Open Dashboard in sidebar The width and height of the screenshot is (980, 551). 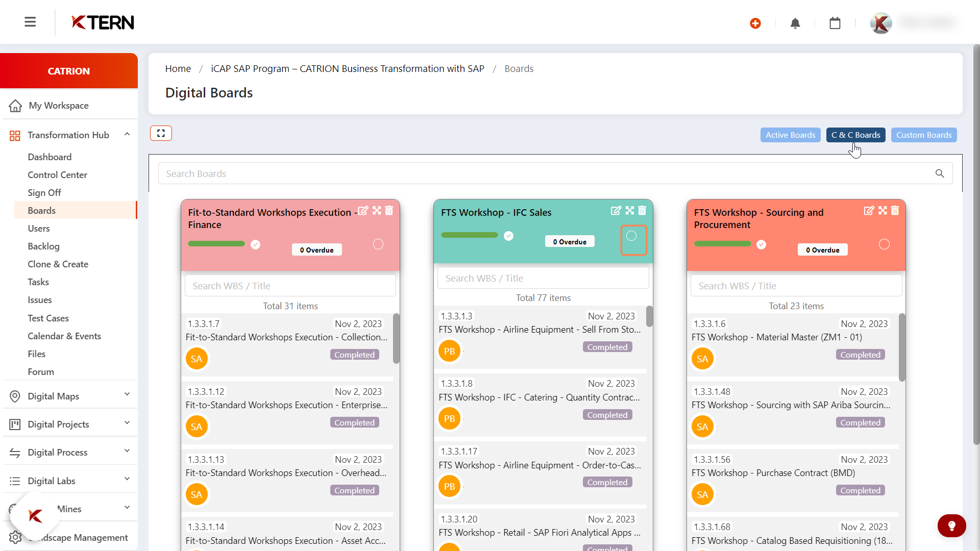click(50, 157)
